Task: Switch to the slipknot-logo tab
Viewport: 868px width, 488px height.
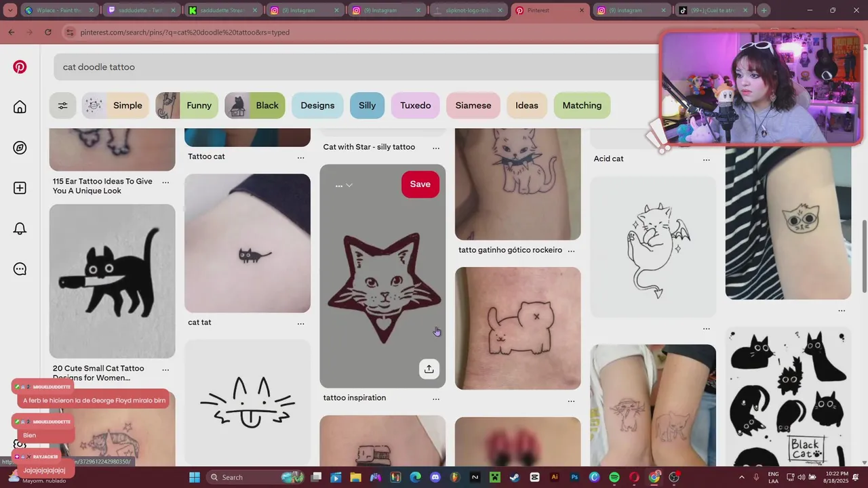Action: pos(468,10)
